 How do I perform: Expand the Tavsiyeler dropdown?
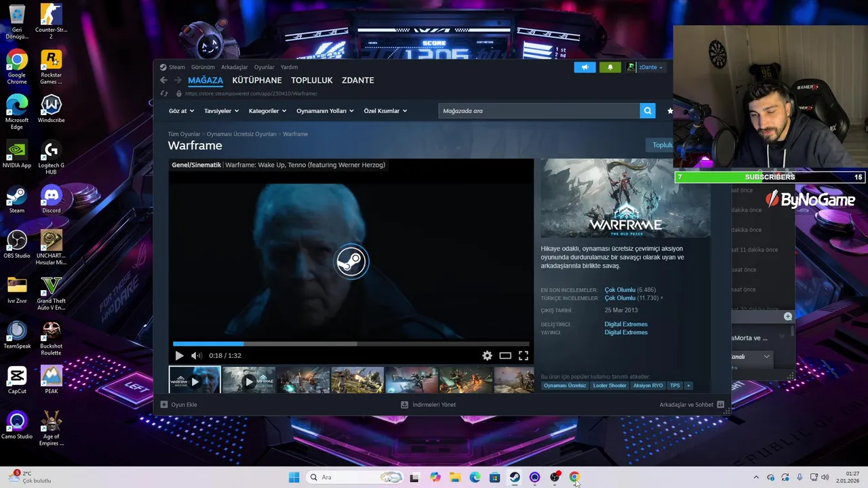(x=221, y=110)
